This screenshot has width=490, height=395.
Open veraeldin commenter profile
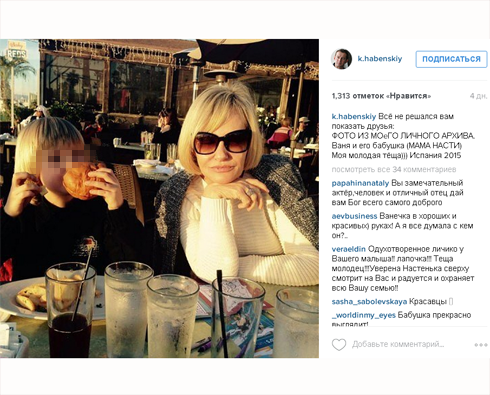(x=349, y=249)
